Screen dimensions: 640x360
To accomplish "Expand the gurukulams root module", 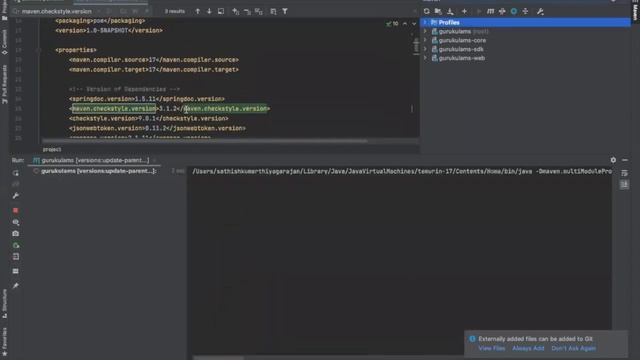I will 425,31.
